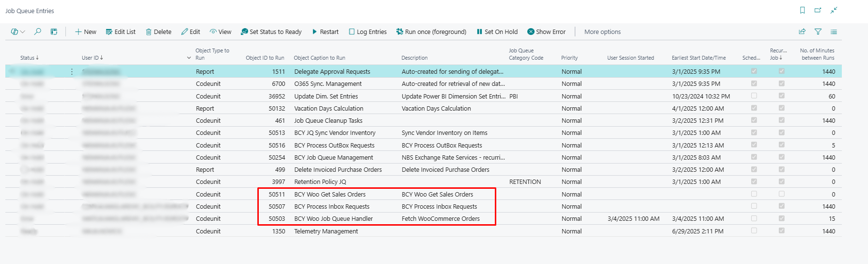Click the Priority column header
This screenshot has width=868, height=264.
pos(569,58)
